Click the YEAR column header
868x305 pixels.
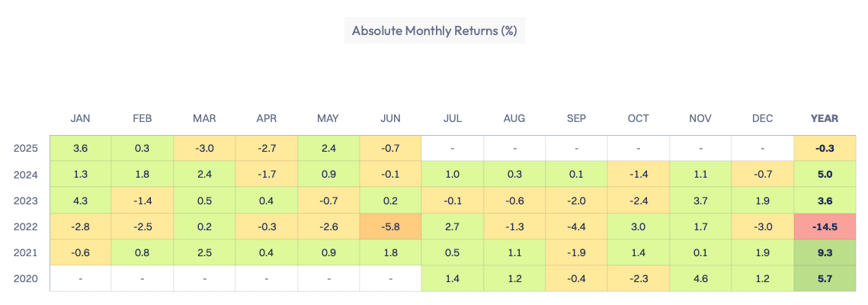(825, 118)
